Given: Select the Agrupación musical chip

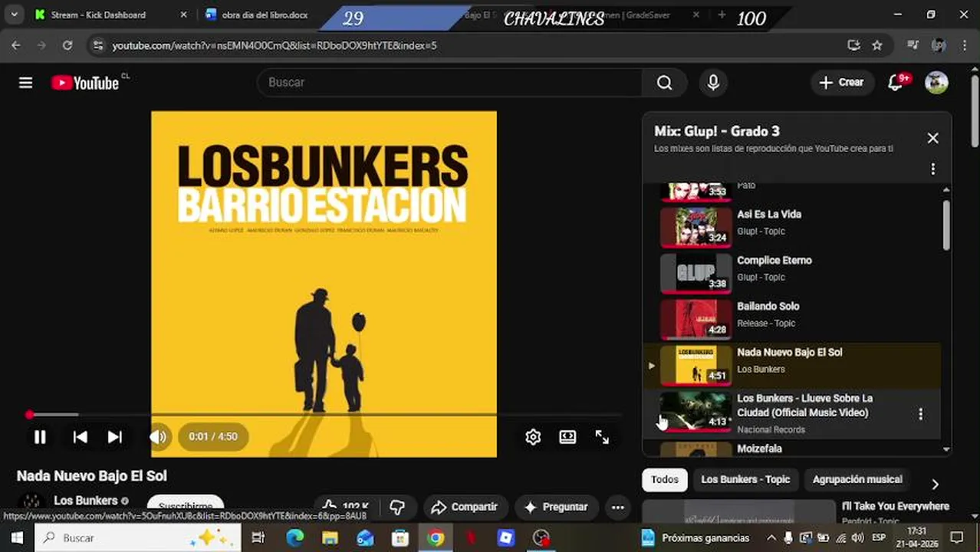Looking at the screenshot, I should coord(857,479).
